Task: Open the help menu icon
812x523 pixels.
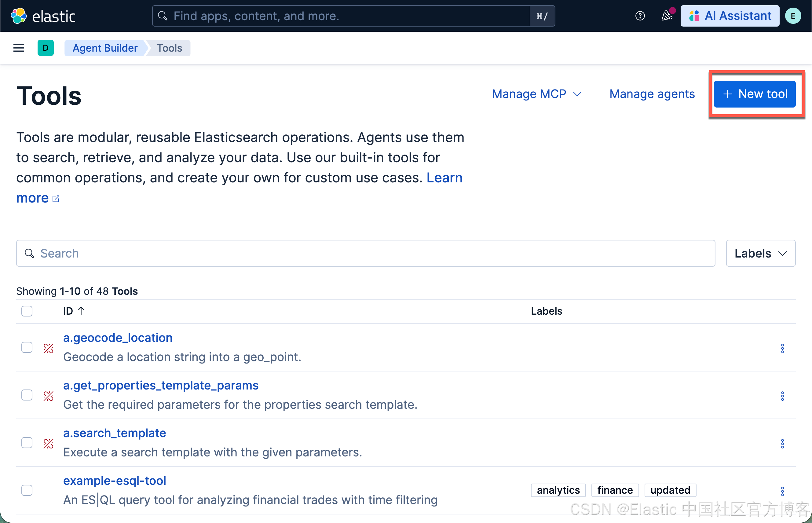Action: (x=640, y=16)
